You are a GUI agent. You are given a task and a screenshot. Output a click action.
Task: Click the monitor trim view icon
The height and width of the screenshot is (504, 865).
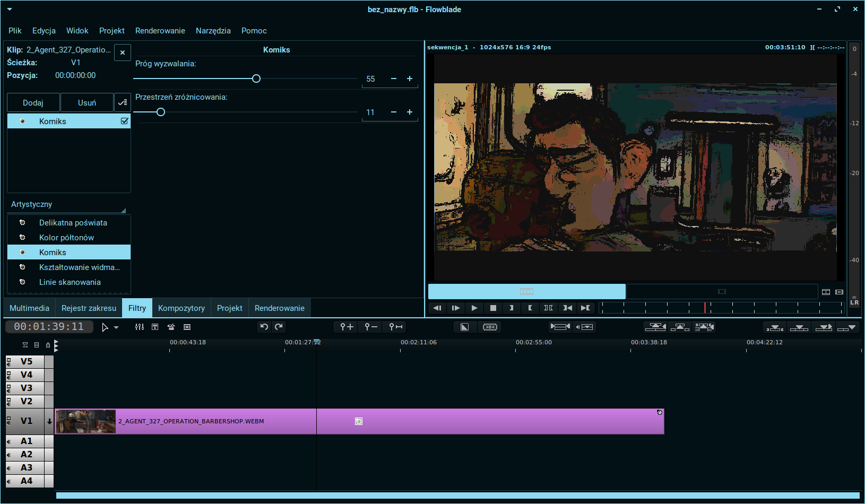pos(839,292)
